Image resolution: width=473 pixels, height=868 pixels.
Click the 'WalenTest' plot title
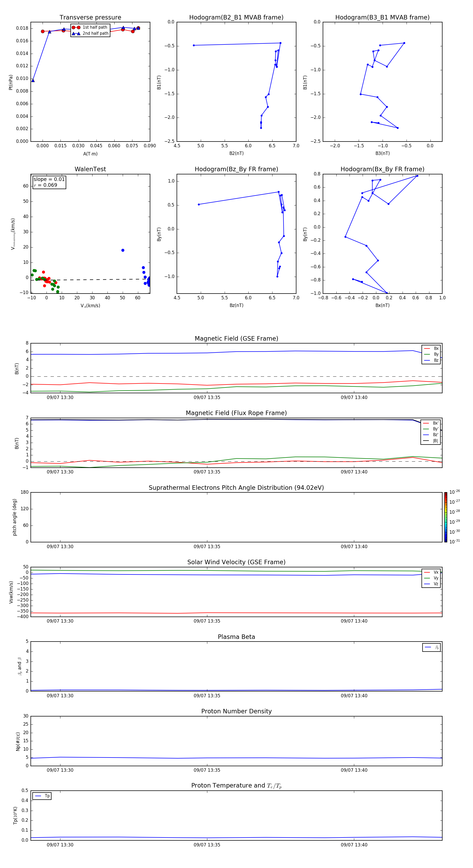point(90,169)
